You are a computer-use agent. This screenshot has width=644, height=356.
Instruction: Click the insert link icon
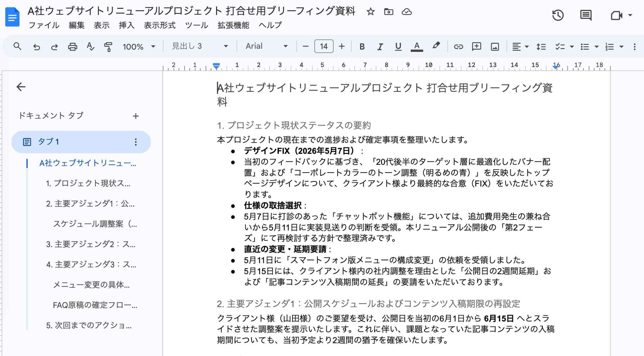458,47
